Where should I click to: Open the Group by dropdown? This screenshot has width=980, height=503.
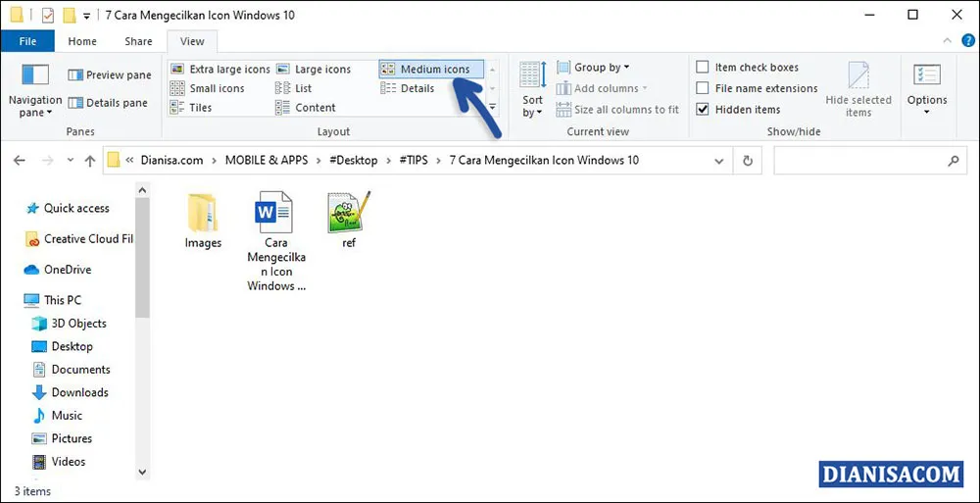coord(593,68)
